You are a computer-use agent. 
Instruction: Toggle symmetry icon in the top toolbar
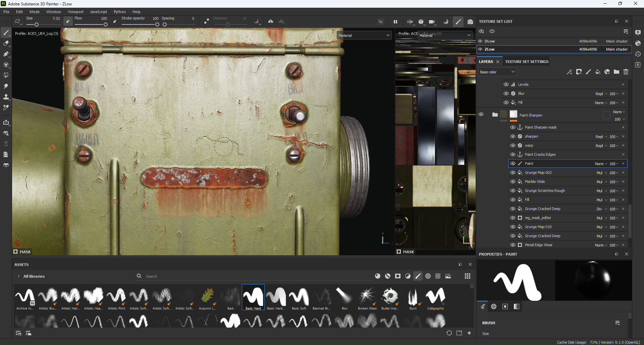pos(270,21)
